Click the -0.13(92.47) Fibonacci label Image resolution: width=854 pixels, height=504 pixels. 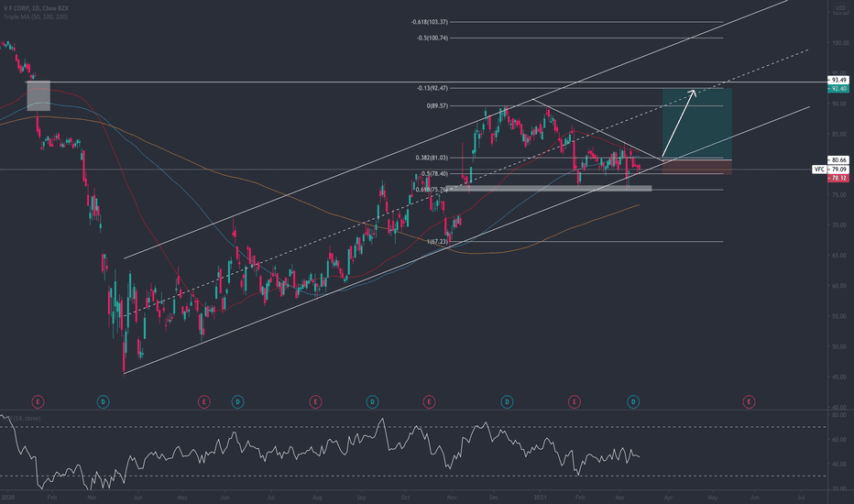coord(432,88)
